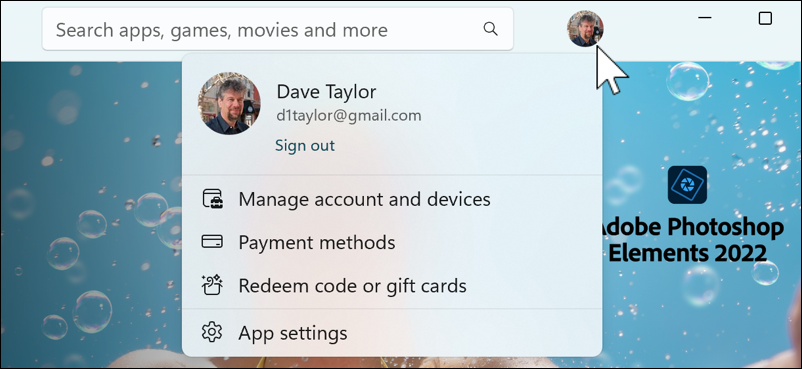Open the profile avatar in title bar

[585, 29]
